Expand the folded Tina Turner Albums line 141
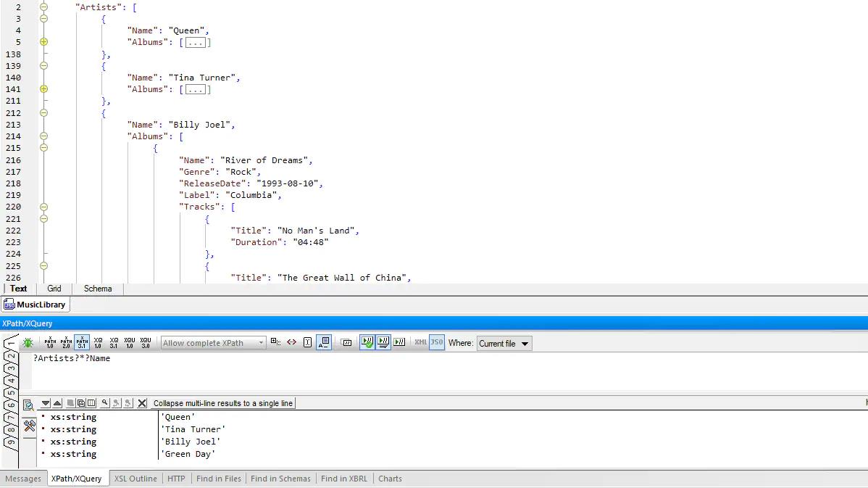 [x=43, y=89]
